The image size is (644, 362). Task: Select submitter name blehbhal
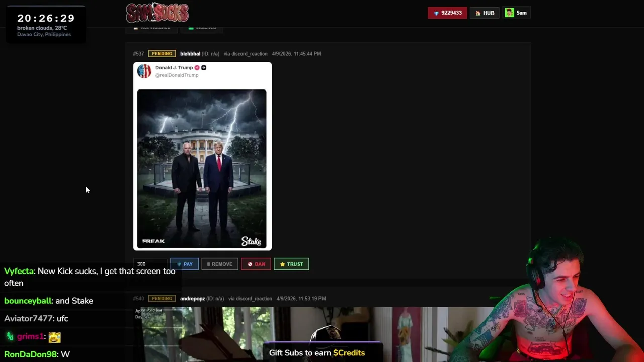tap(190, 54)
